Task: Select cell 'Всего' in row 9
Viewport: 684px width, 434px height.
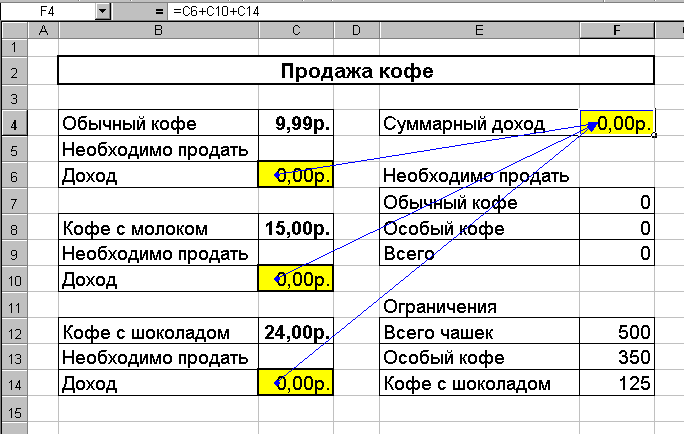Action: (479, 253)
